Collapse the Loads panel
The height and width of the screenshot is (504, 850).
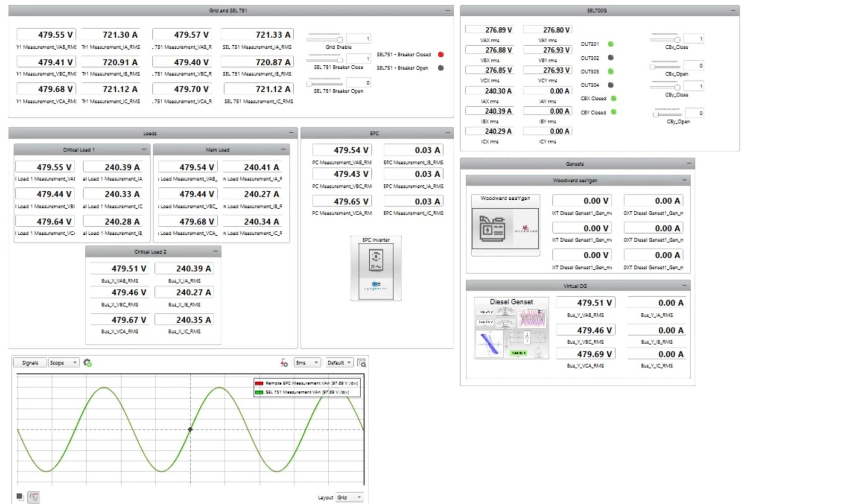(x=292, y=133)
